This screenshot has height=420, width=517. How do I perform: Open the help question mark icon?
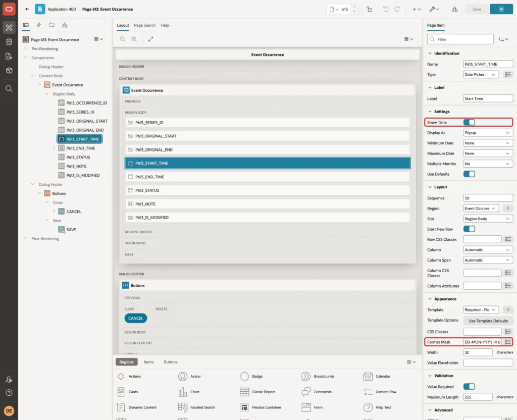(9, 393)
